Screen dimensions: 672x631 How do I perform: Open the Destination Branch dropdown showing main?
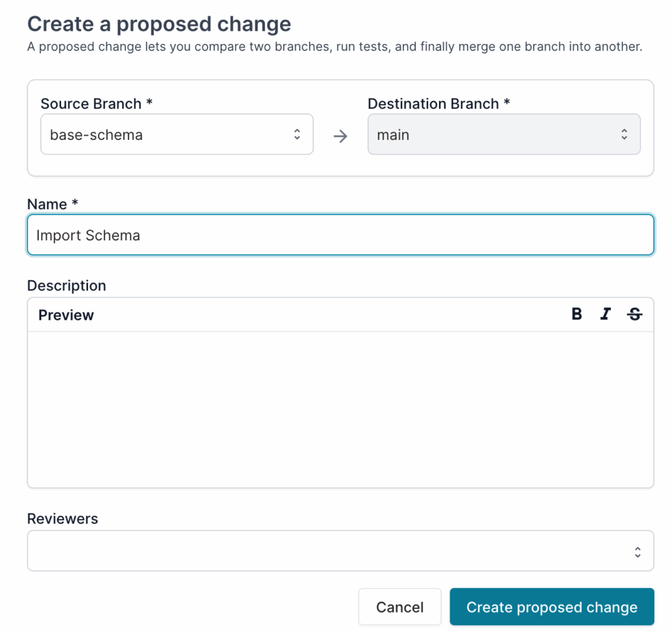coord(504,134)
